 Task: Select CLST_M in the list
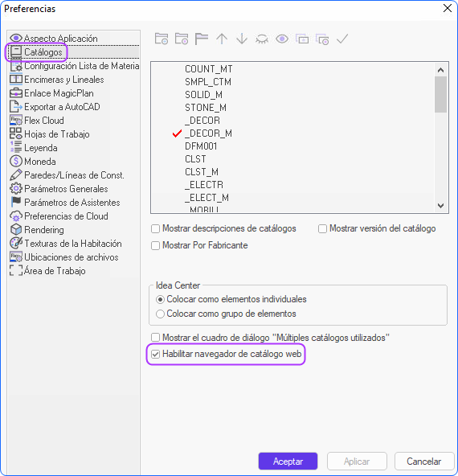(x=202, y=172)
